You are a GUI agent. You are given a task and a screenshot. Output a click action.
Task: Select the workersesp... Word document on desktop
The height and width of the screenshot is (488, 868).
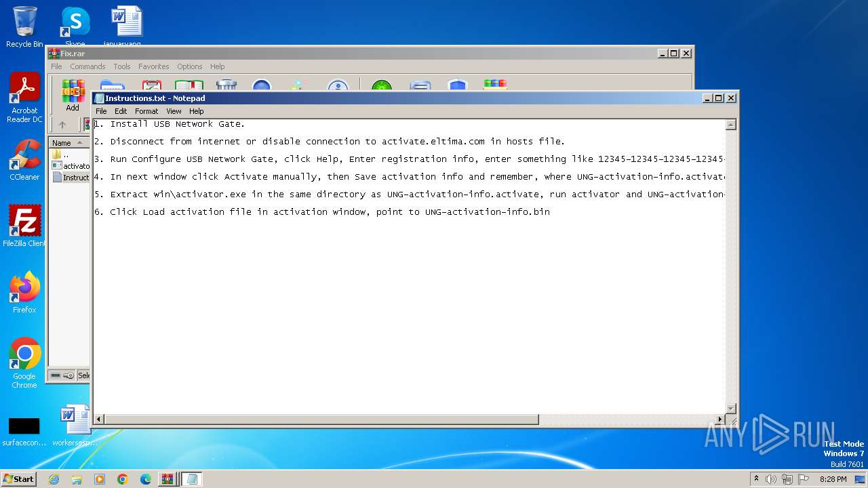[x=75, y=426]
